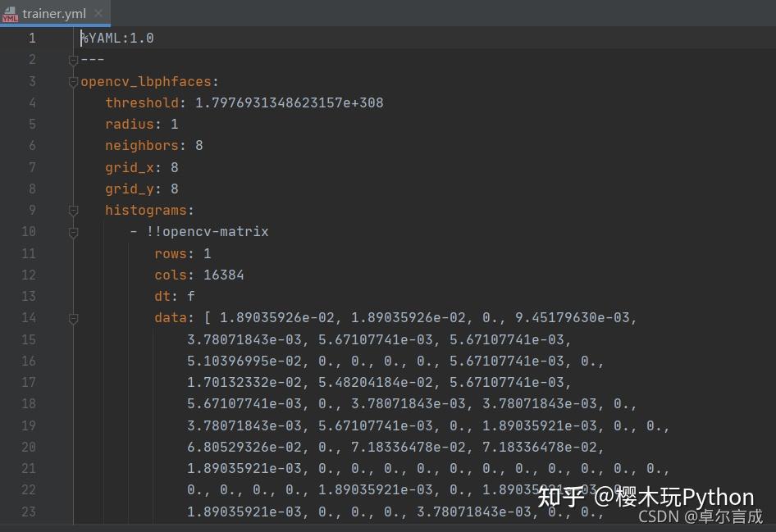Collapse the opencv_lbphfaces section fold marker
This screenshot has height=532, width=776.
point(73,80)
